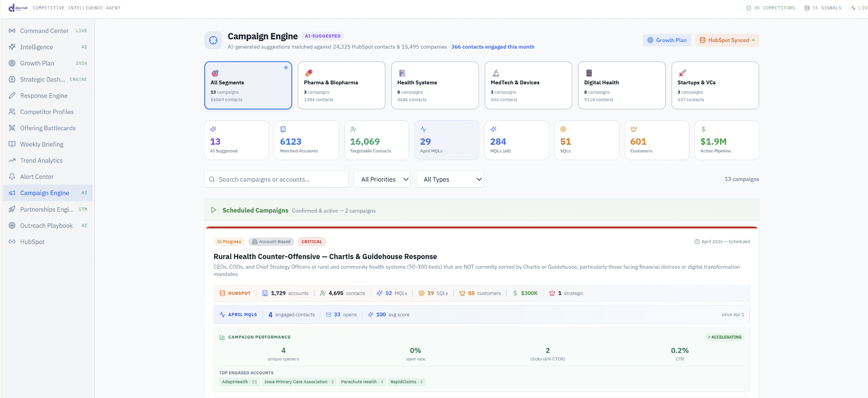Open the All Priorities dropdown
Viewport: 868px width, 398px height.
(x=382, y=180)
